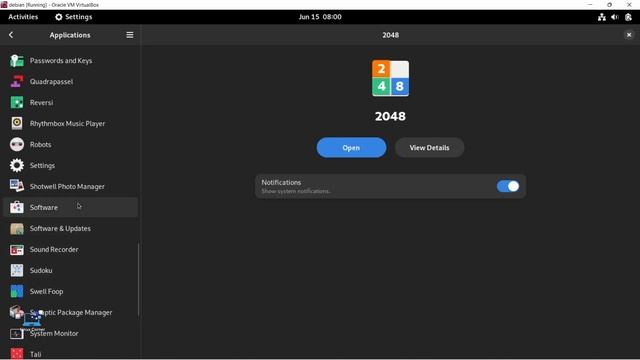Image resolution: width=640 pixels, height=360 pixels.
Task: Click the System Monitor icon
Action: pos(17,333)
